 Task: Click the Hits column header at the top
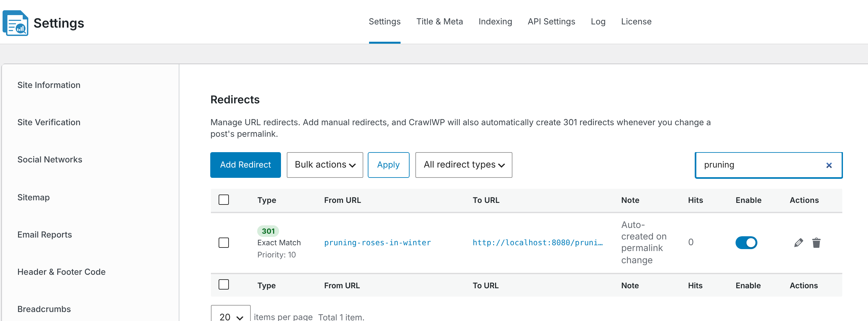point(695,200)
